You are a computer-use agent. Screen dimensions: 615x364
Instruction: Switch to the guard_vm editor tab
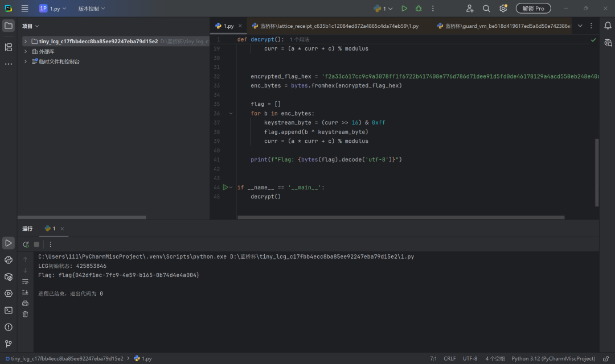tap(503, 26)
